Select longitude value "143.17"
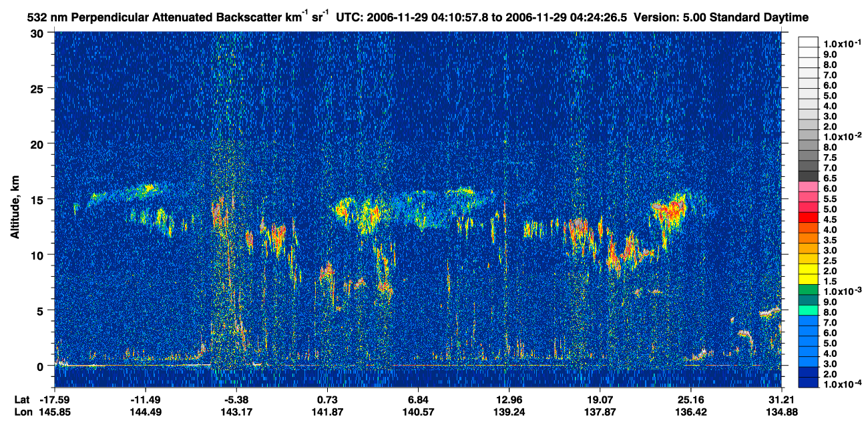Viewport: 868px width, 445px height. pyautogui.click(x=236, y=412)
